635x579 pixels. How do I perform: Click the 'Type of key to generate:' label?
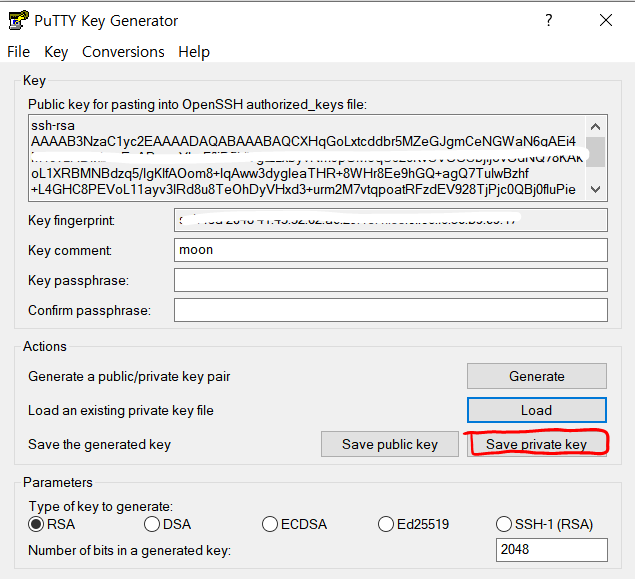coord(100,507)
